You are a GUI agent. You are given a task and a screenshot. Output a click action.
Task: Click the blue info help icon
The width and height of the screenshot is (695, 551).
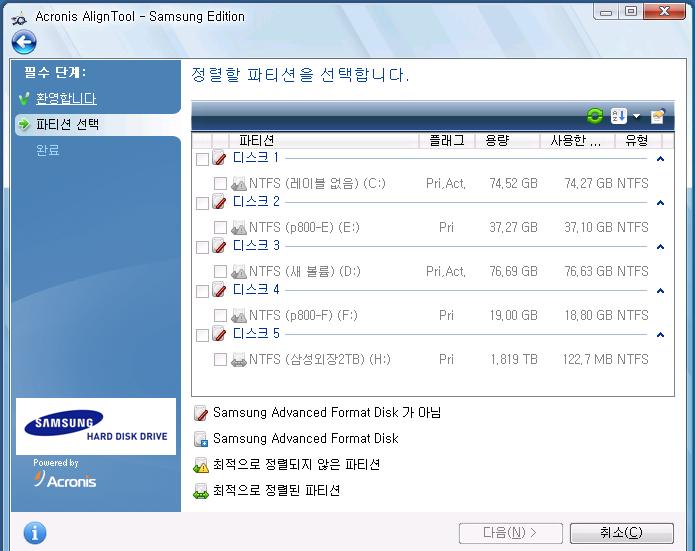coord(35,532)
